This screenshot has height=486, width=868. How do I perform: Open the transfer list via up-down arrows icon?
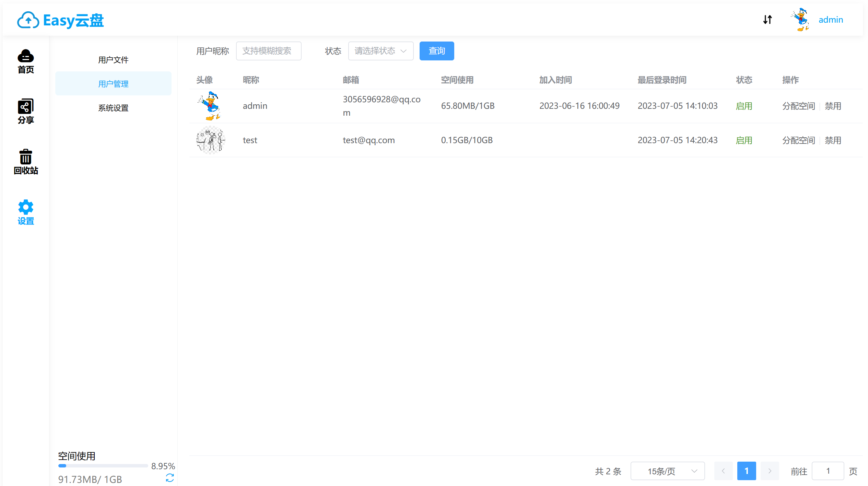pyautogui.click(x=767, y=20)
